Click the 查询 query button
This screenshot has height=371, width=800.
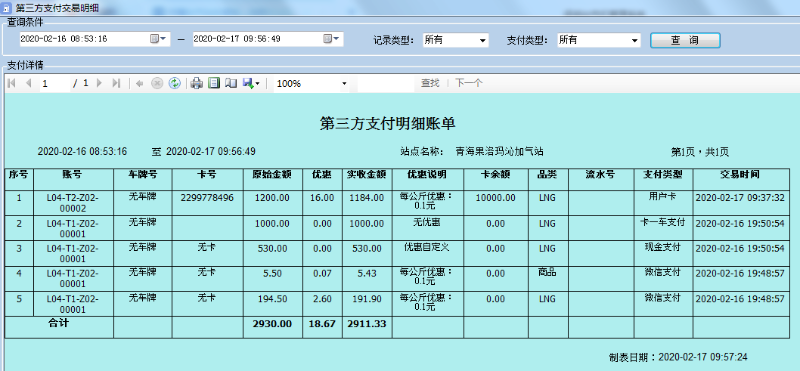tap(685, 40)
